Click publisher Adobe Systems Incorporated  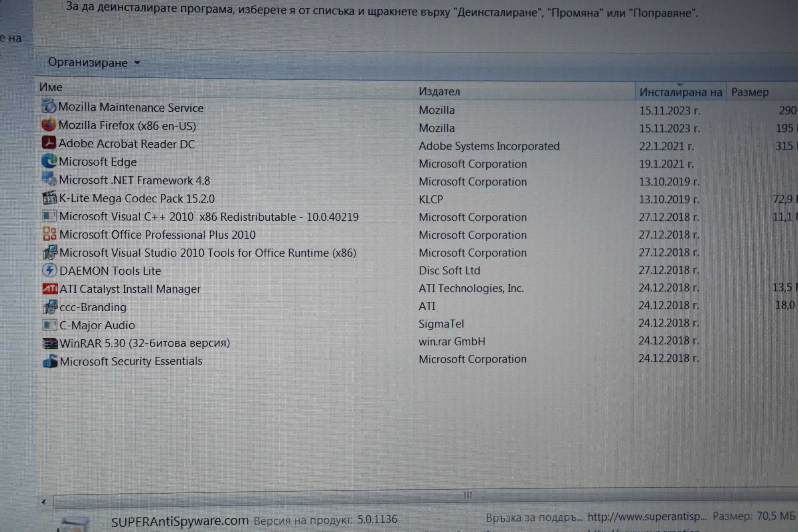489,146
